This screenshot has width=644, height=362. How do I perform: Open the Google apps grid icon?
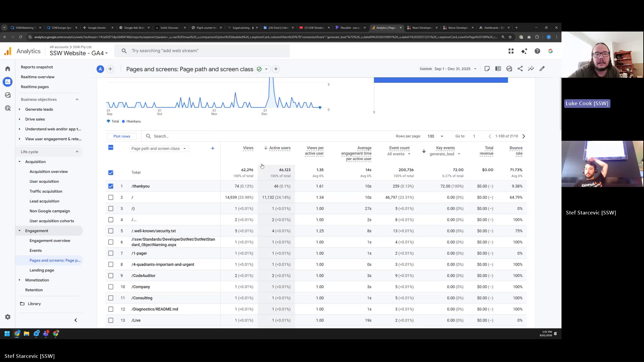coord(511,51)
